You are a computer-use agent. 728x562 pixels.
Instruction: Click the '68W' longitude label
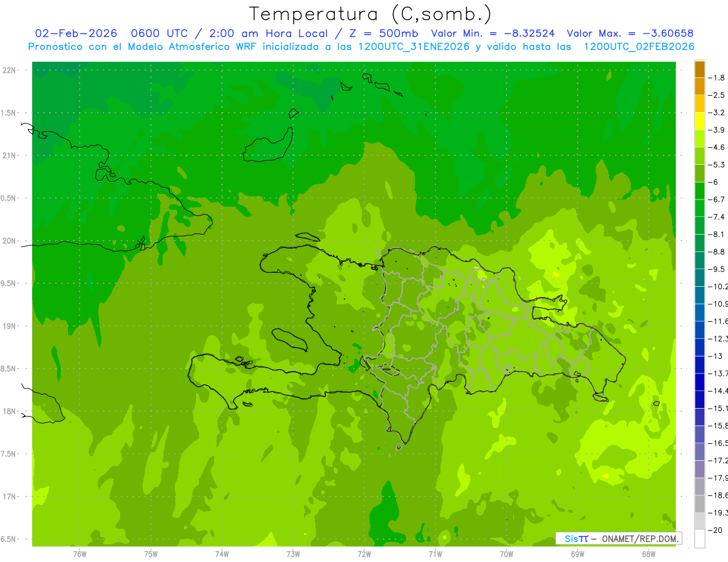(648, 554)
